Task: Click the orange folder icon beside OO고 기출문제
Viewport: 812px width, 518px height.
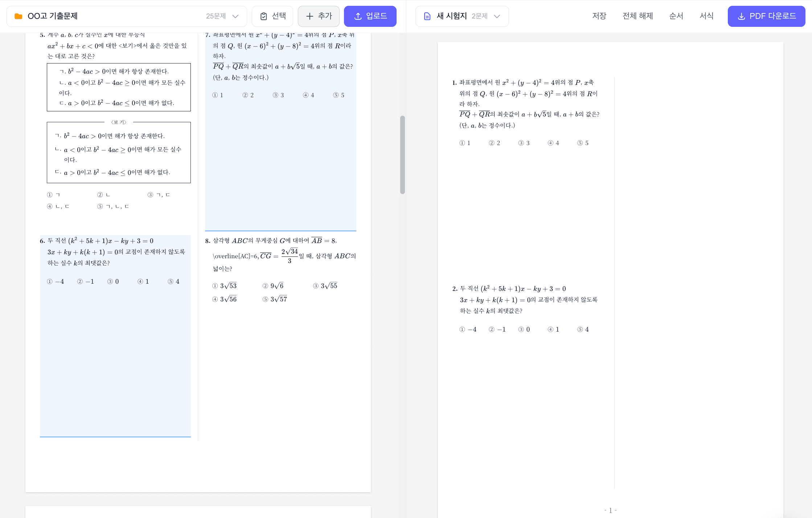Action: [18, 16]
